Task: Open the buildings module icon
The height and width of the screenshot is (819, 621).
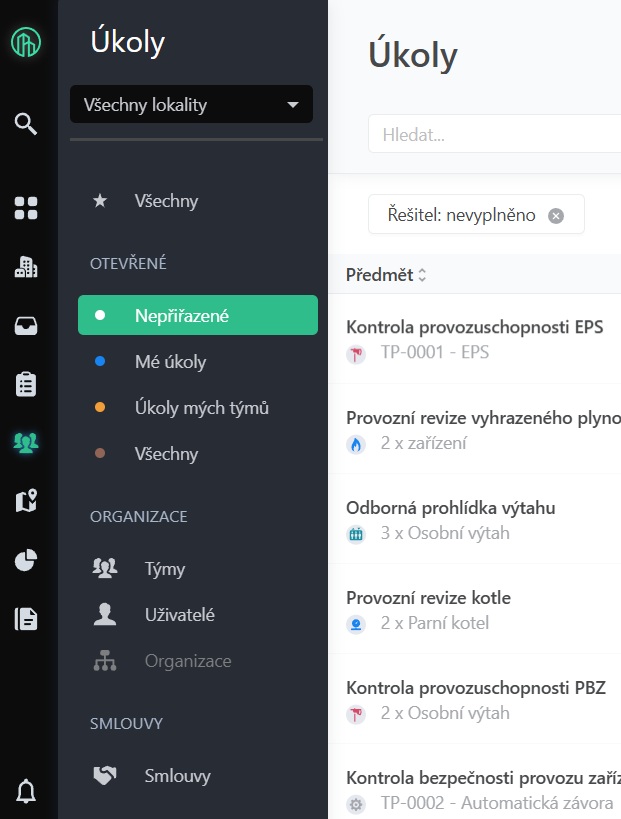Action: (25, 266)
